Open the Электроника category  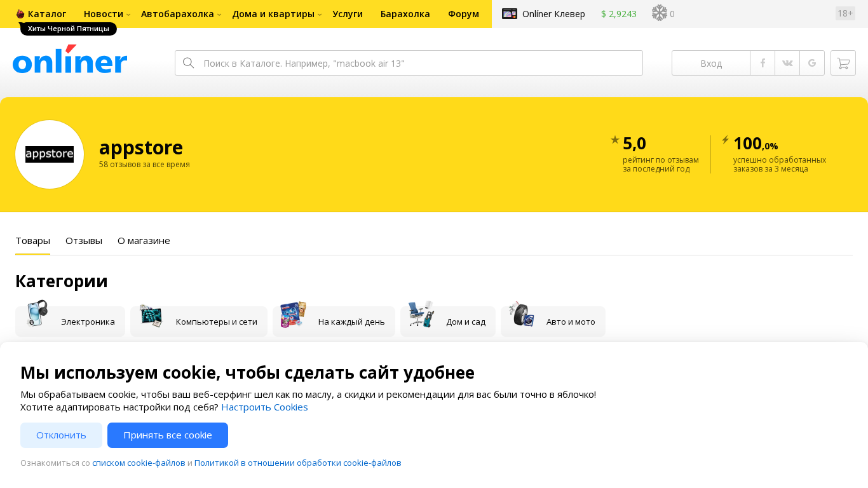(70, 322)
